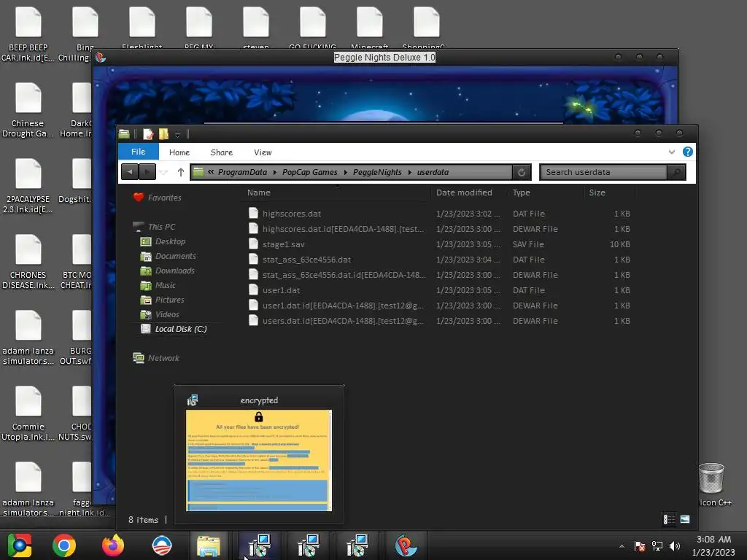The height and width of the screenshot is (560, 747).
Task: Refresh the userdata folder view
Action: 522,172
